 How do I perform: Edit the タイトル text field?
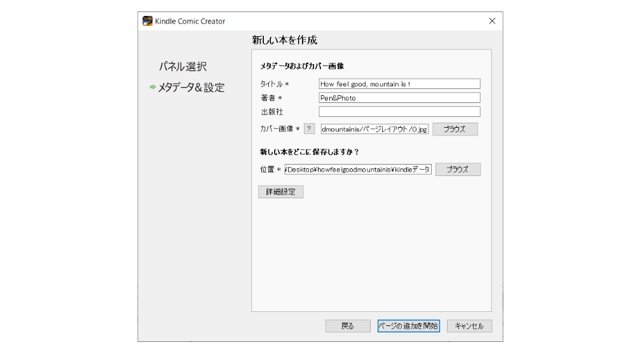(399, 84)
